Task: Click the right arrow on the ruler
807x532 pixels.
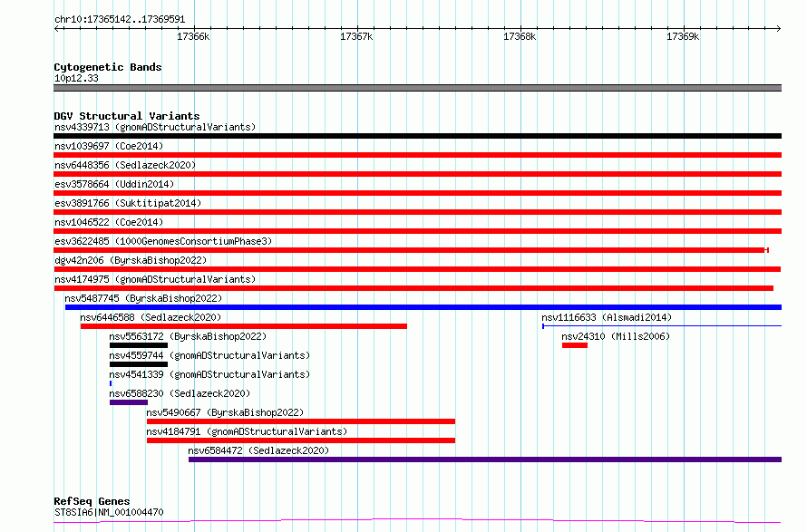Action: [x=779, y=28]
